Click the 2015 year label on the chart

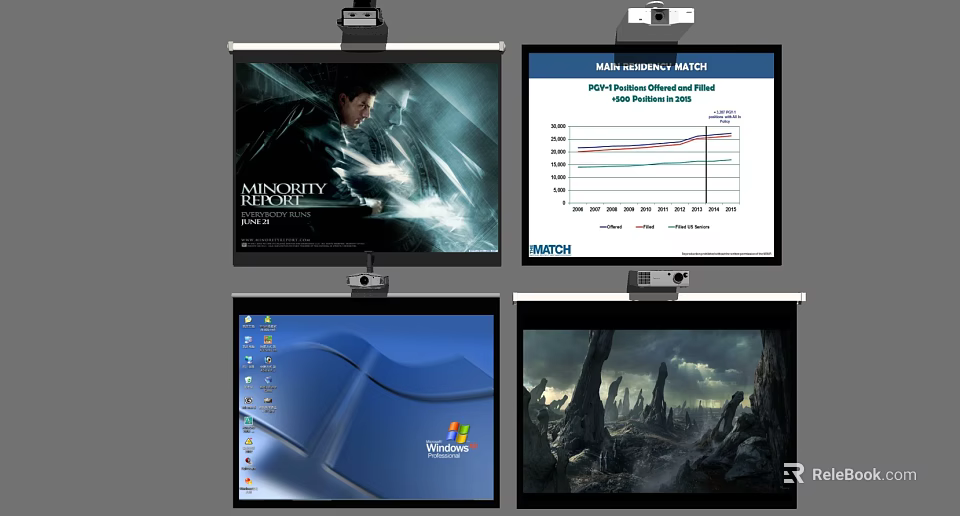point(730,209)
